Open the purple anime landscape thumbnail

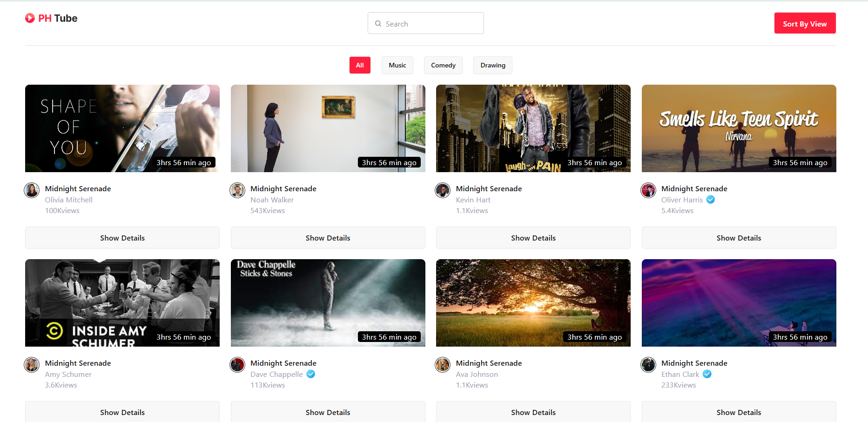pos(739,303)
